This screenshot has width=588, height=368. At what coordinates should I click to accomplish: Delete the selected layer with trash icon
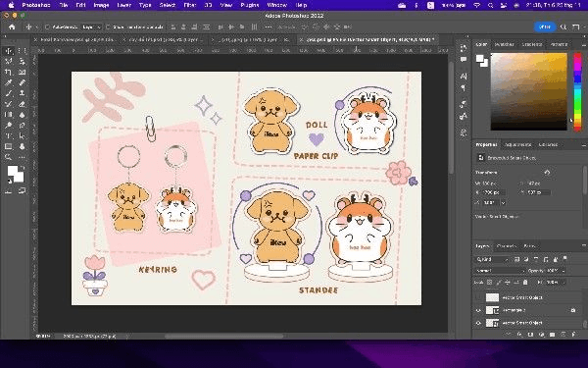pos(573,334)
